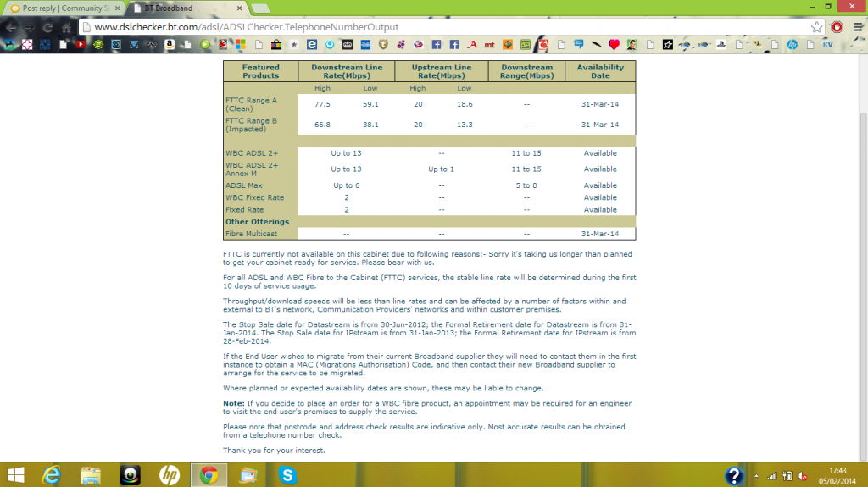Viewport: 868px width, 487px height.
Task: Bookmark this page with the star
Action: tap(816, 27)
